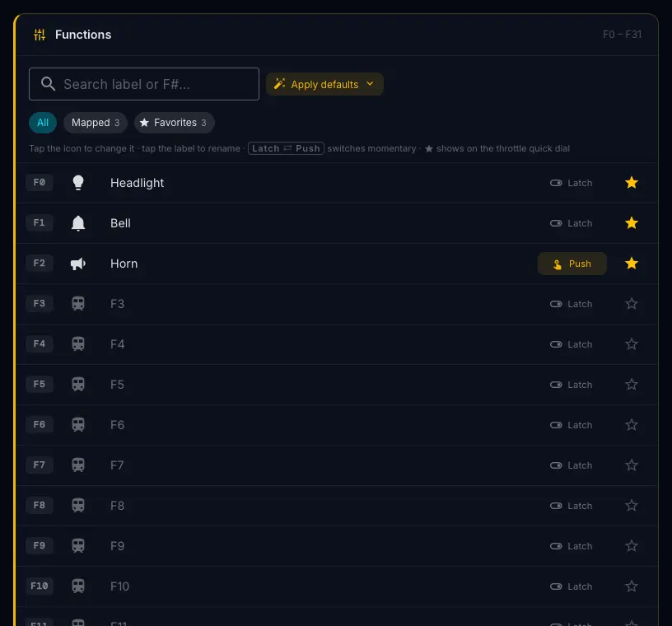The height and width of the screenshot is (626, 672).
Task: Tap the train icon in the F5 row
Action: (78, 384)
